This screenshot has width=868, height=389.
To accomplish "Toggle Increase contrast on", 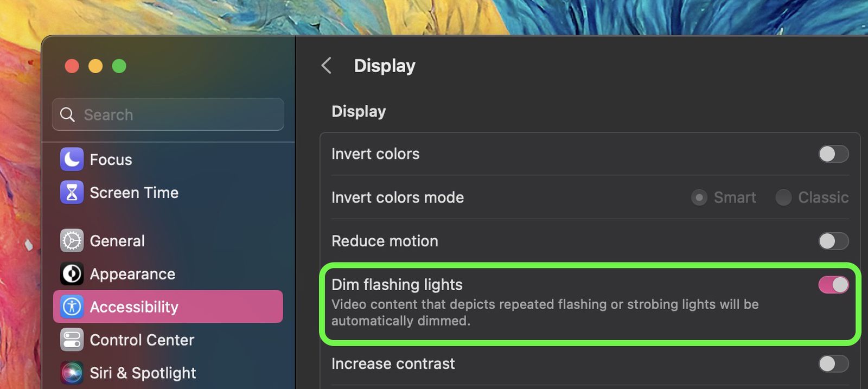I will point(833,364).
